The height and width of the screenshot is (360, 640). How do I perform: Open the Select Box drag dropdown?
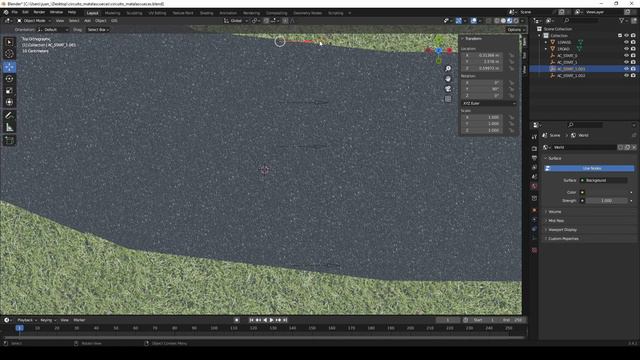point(98,30)
